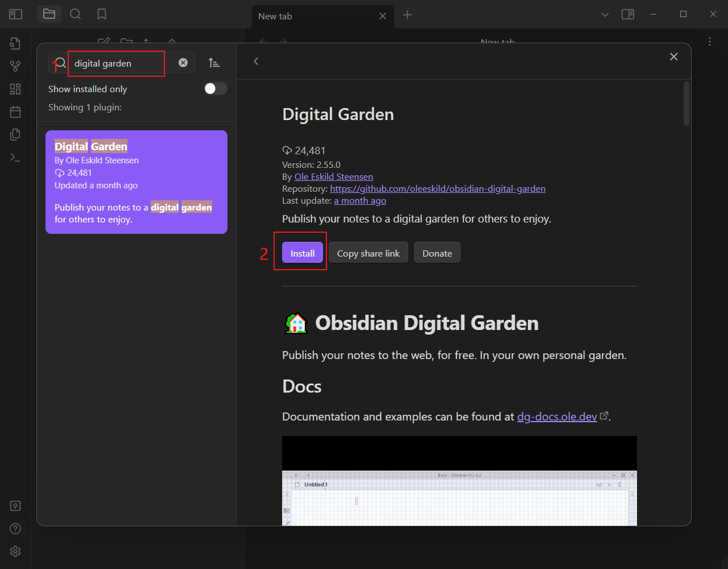Open Settings via the gear icon
Image resolution: width=728 pixels, height=569 pixels.
(15, 551)
